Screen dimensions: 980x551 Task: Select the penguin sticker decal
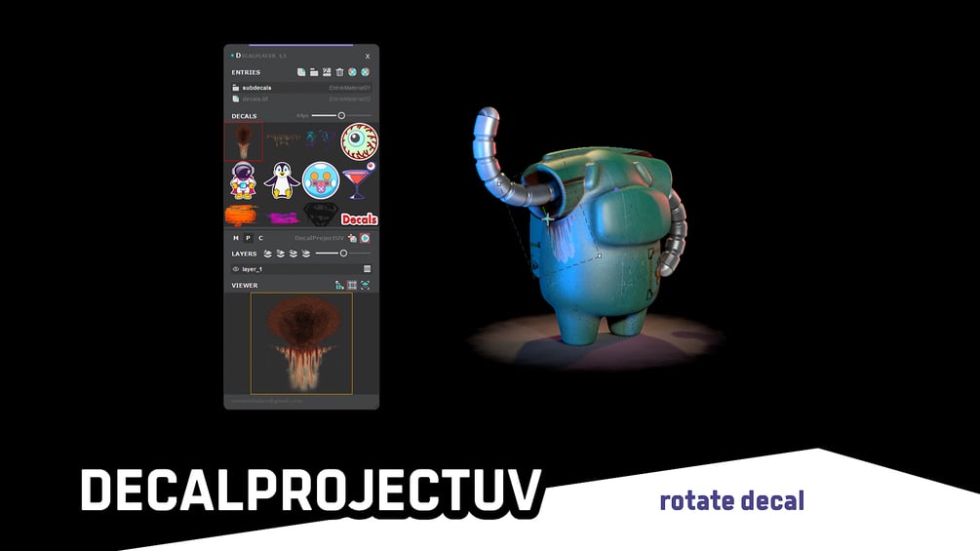click(282, 180)
